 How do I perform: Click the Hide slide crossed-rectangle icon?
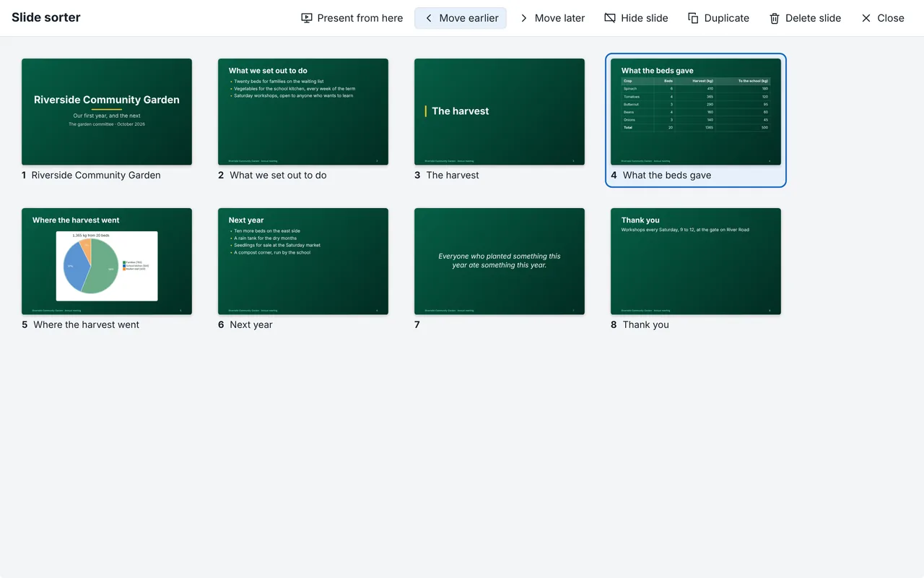click(610, 18)
